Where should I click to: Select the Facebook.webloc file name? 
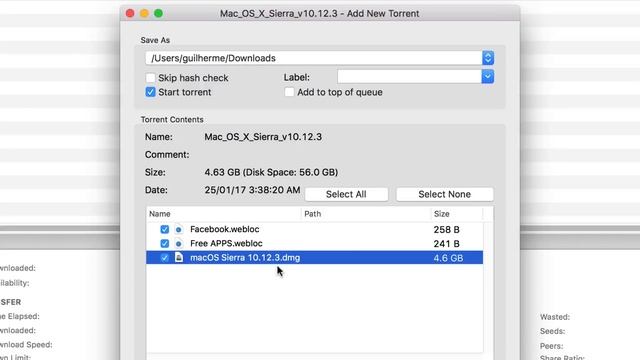[x=224, y=229]
